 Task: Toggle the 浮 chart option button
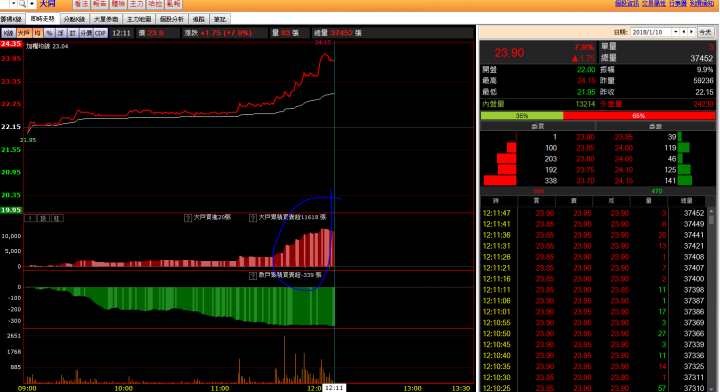61,33
